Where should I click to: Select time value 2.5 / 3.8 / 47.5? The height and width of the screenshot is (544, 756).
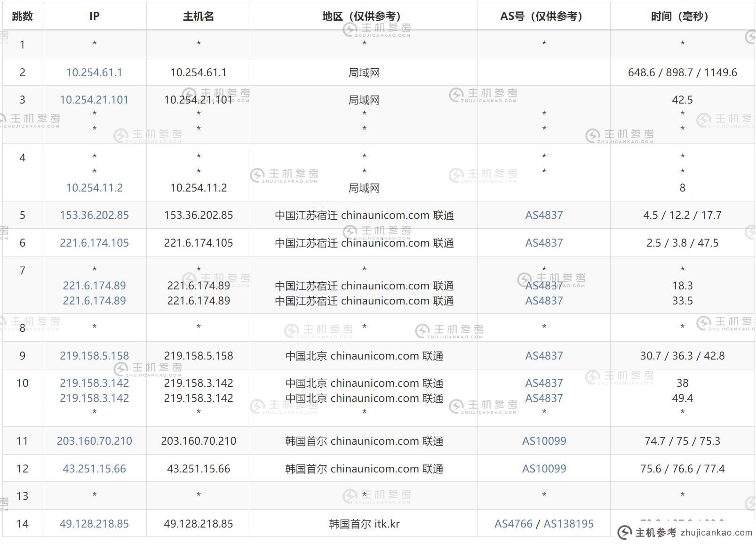click(x=682, y=243)
